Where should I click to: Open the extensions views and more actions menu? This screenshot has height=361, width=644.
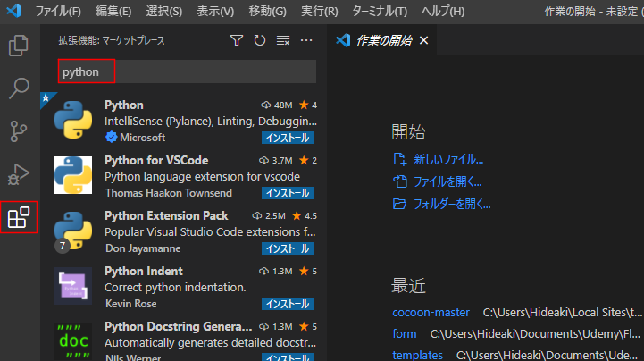point(306,40)
